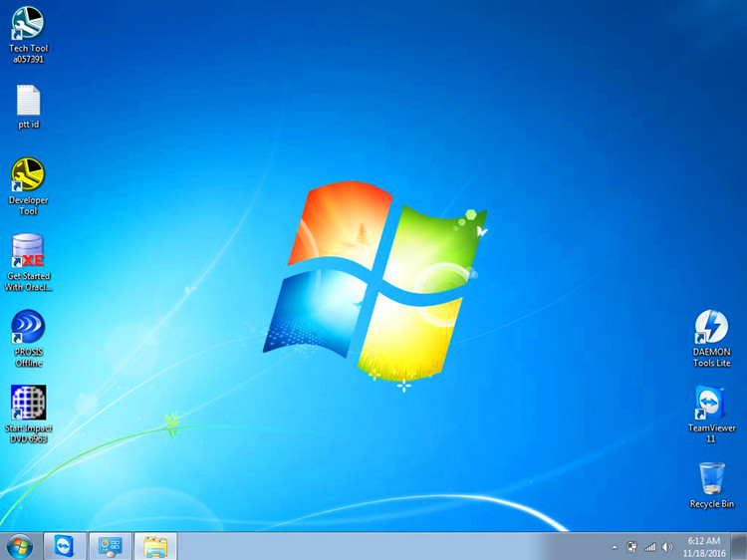
Task: Click the power plug tray icon
Action: (631, 547)
